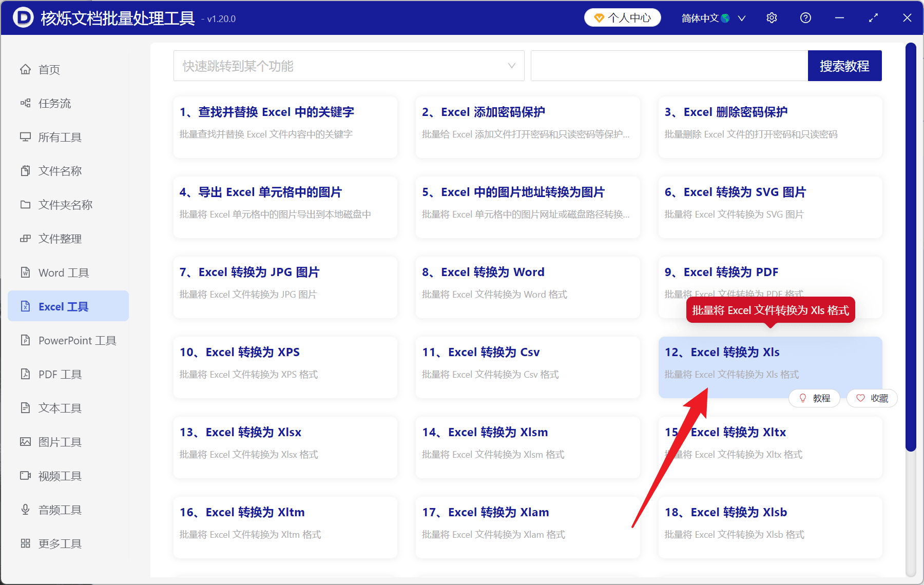
Task: Open 查找并替换 Excel 中的关键字 tool
Action: (285, 127)
